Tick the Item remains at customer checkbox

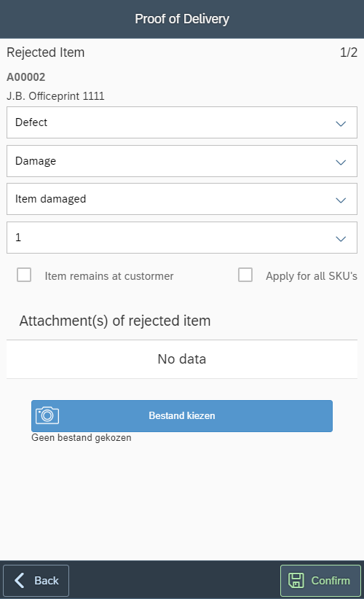pyautogui.click(x=24, y=275)
